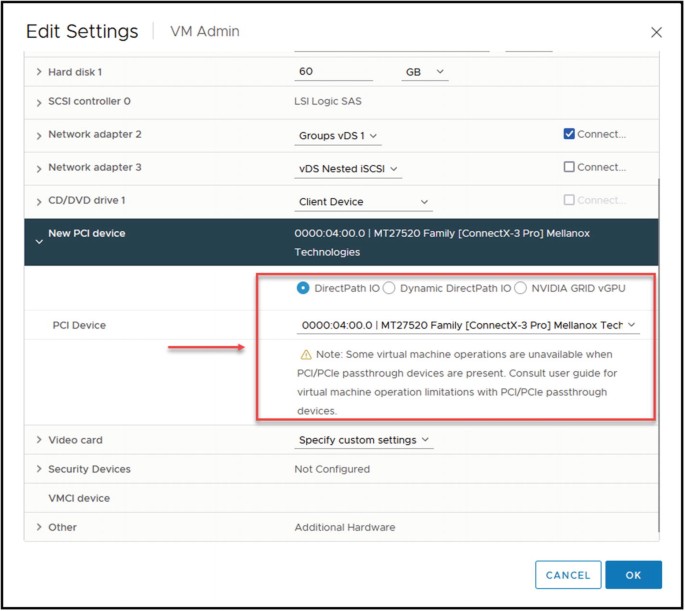Expand the Security Devices row
Image resolution: width=685 pixels, height=611 pixels.
pos(39,469)
